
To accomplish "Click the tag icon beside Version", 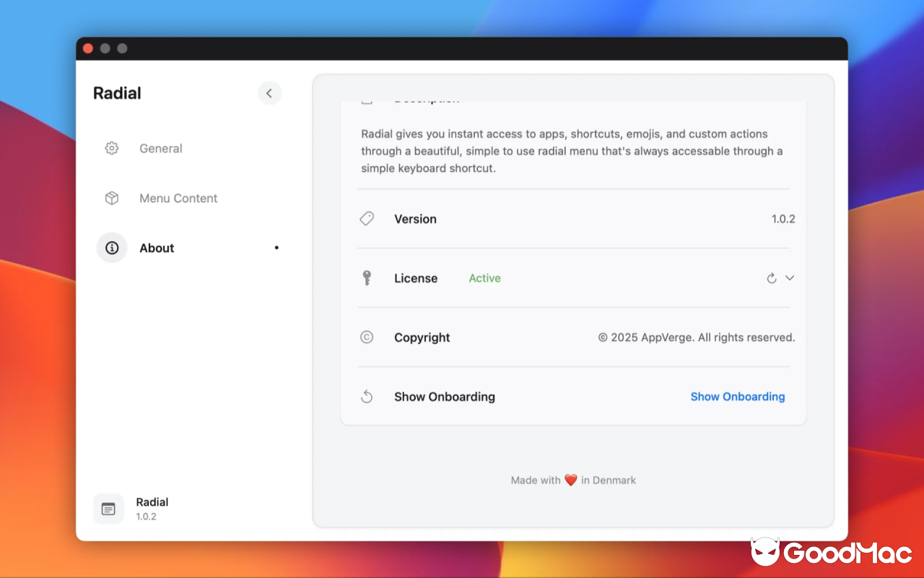I will [x=367, y=218].
